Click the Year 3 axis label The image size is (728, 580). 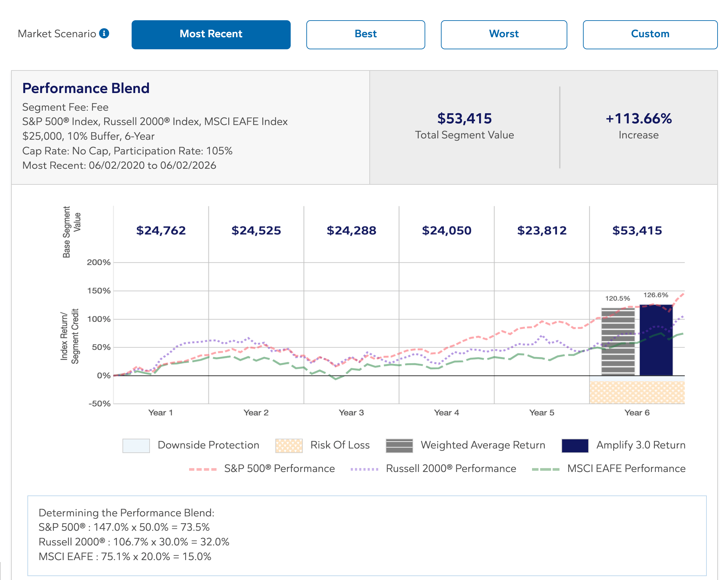(351, 413)
